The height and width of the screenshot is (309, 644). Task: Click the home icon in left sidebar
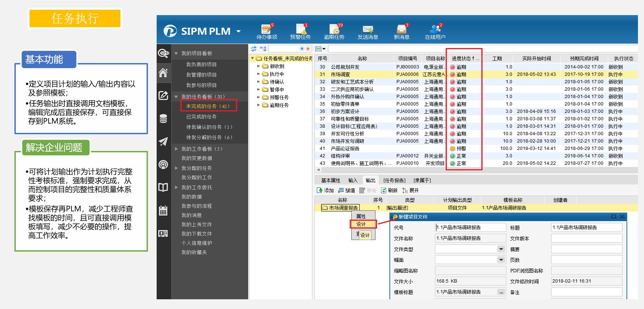pos(163,73)
